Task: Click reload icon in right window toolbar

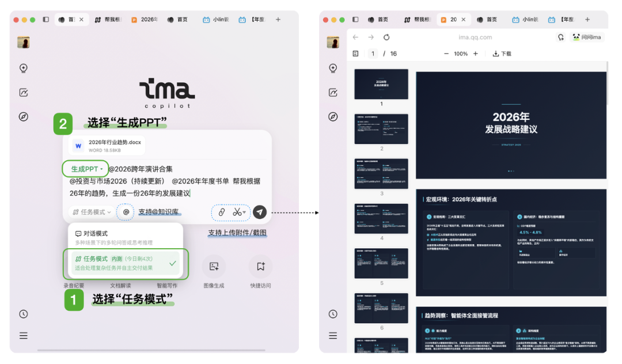Action: click(386, 37)
